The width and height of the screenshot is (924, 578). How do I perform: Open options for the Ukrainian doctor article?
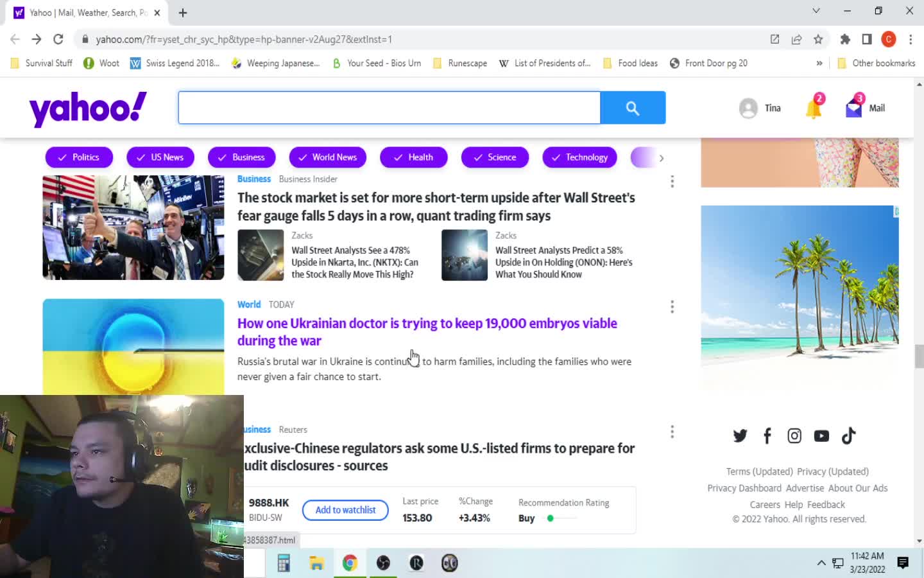672,307
